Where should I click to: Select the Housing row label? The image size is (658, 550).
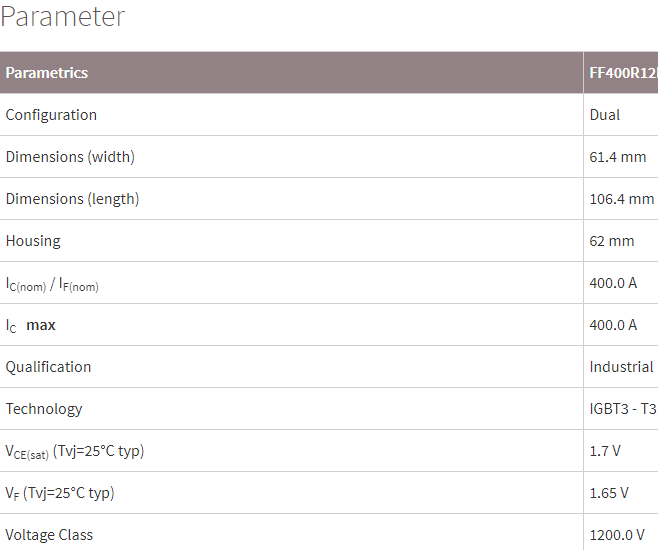pyautogui.click(x=33, y=241)
